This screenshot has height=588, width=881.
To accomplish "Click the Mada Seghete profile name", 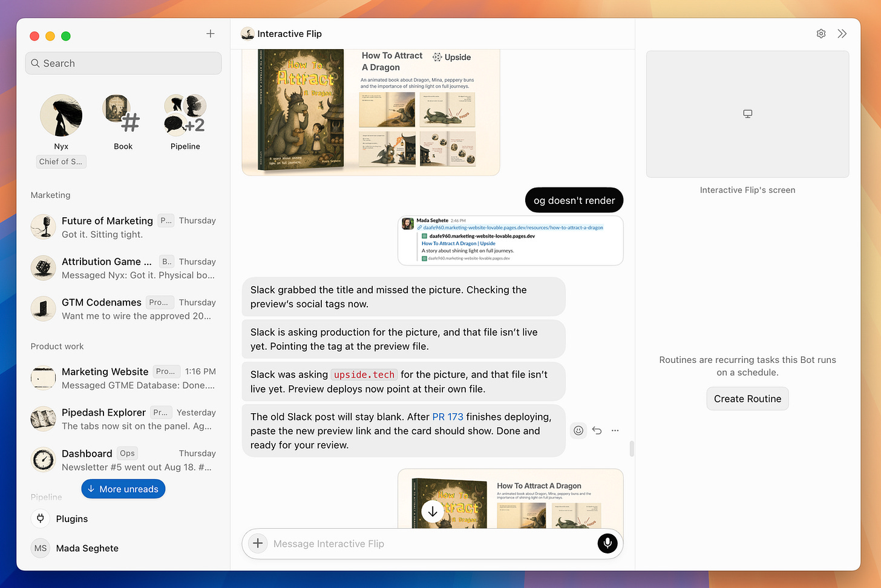I will [x=87, y=548].
